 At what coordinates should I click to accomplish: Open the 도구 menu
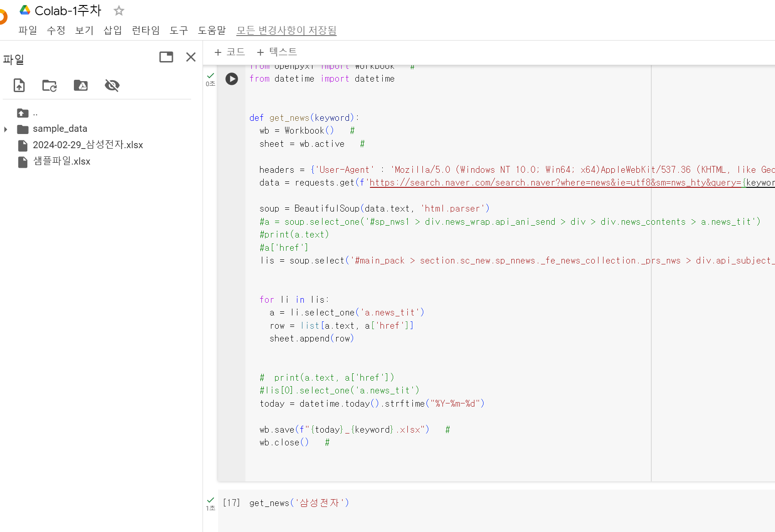179,31
